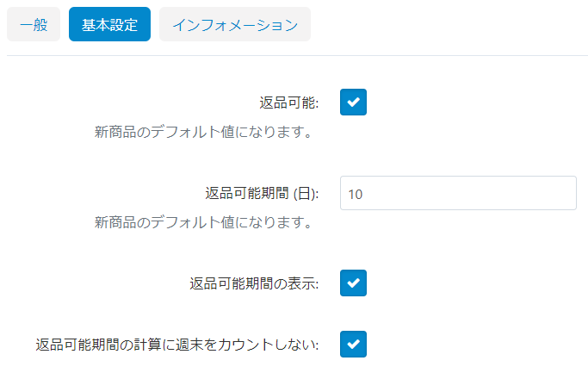Image resolution: width=588 pixels, height=373 pixels.
Task: Click the 返品可能期間 (日): label
Action: (x=262, y=194)
